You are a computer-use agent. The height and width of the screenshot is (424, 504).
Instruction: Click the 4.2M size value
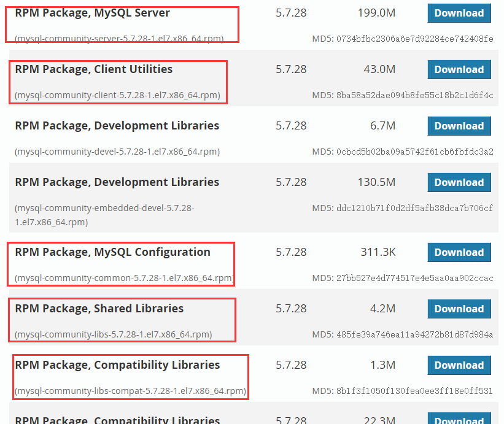click(x=382, y=309)
